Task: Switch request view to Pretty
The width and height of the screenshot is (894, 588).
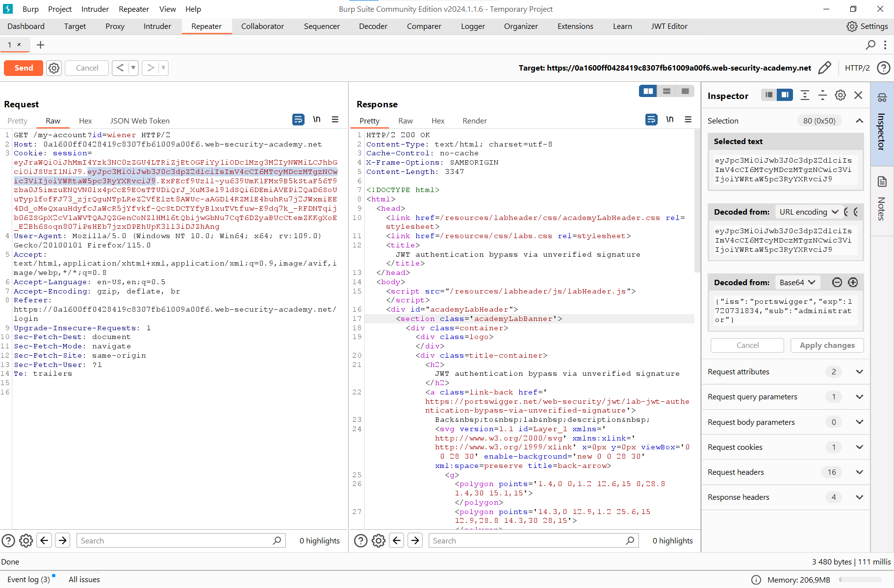Action: click(17, 121)
